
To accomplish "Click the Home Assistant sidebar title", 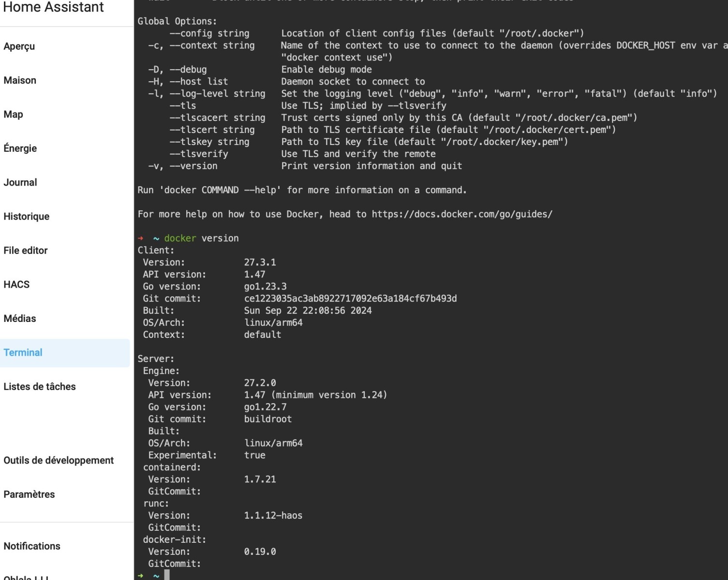I will [53, 7].
